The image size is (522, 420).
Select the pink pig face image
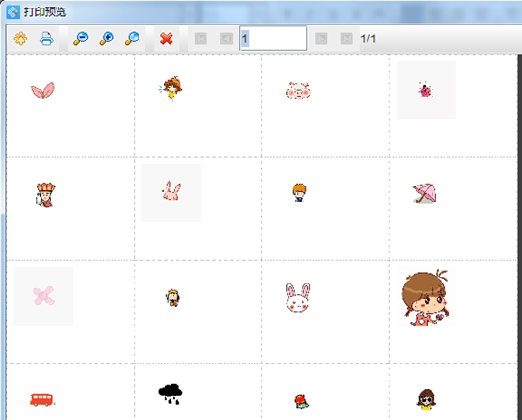point(299,90)
